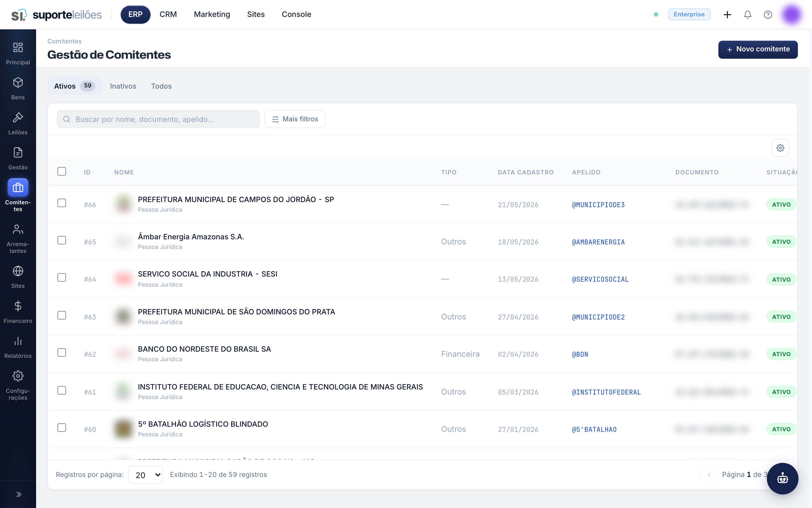The width and height of the screenshot is (812, 508).
Task: Open the @AMBARENERGIA apelido link
Action: point(598,242)
